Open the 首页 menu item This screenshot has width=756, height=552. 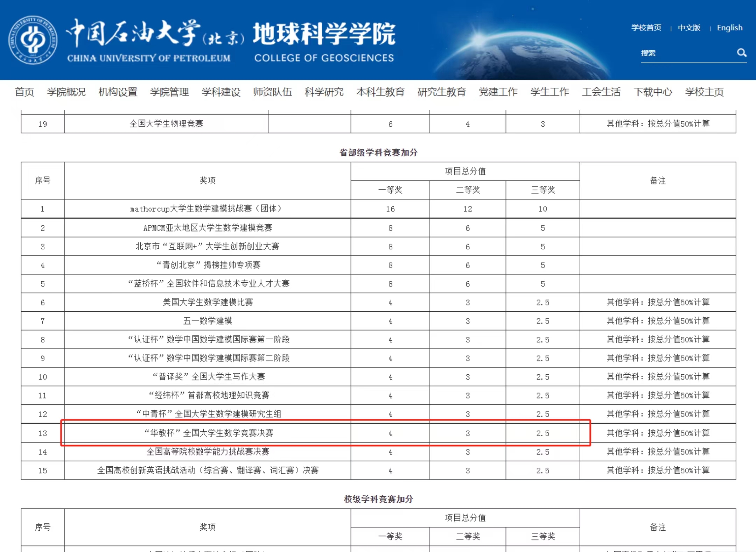(23, 92)
